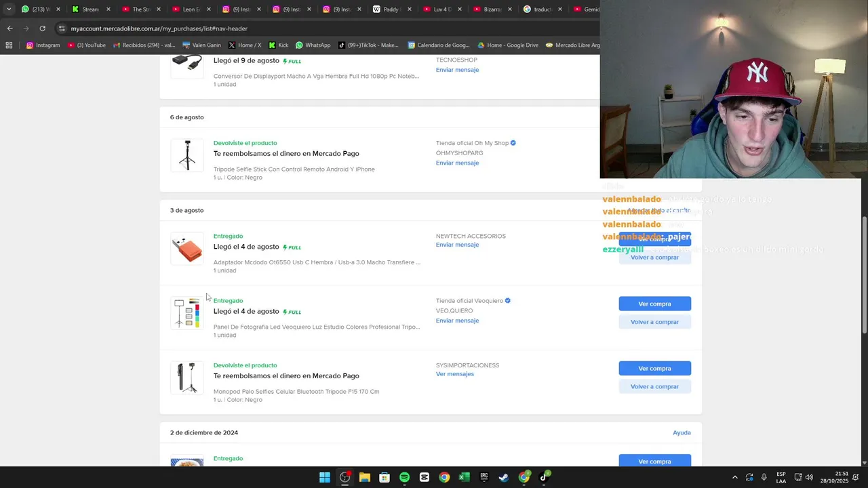Click Ver mensajes for SYSIMPORTACIONESS
Screen dimensions: 868x488
pyautogui.click(x=454, y=374)
